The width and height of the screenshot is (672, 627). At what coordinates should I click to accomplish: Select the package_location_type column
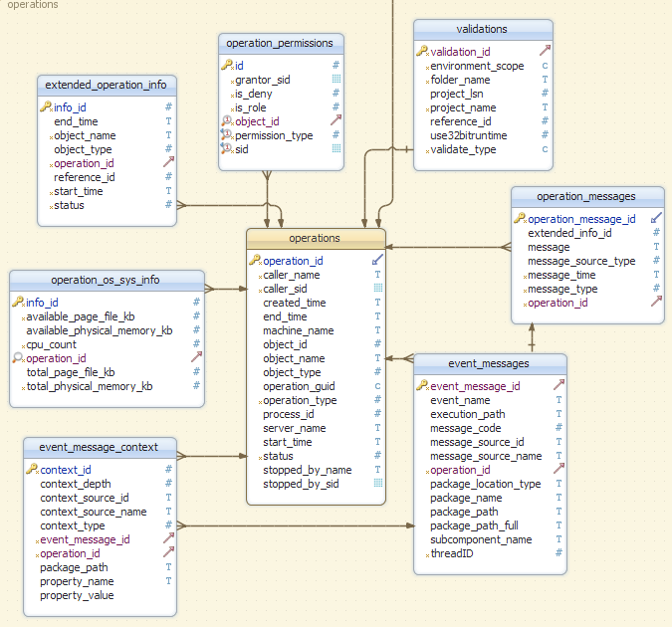point(485,484)
